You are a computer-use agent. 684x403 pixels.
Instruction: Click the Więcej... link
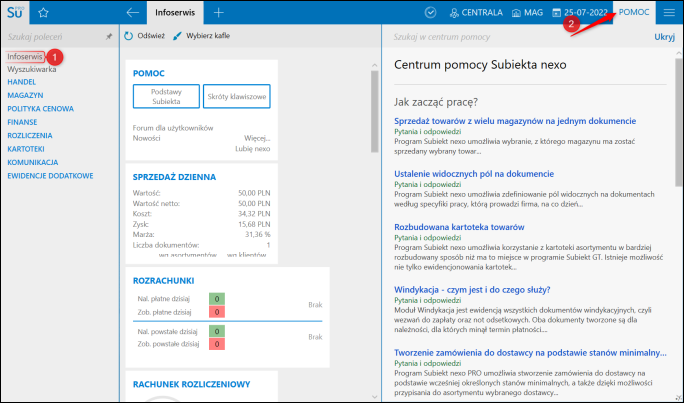click(257, 138)
